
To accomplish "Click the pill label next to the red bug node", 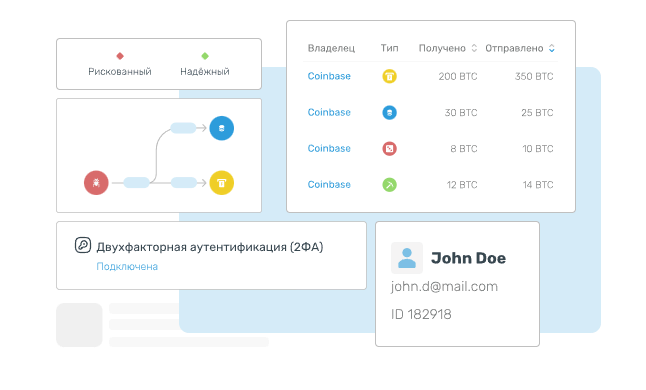I will coord(136,182).
